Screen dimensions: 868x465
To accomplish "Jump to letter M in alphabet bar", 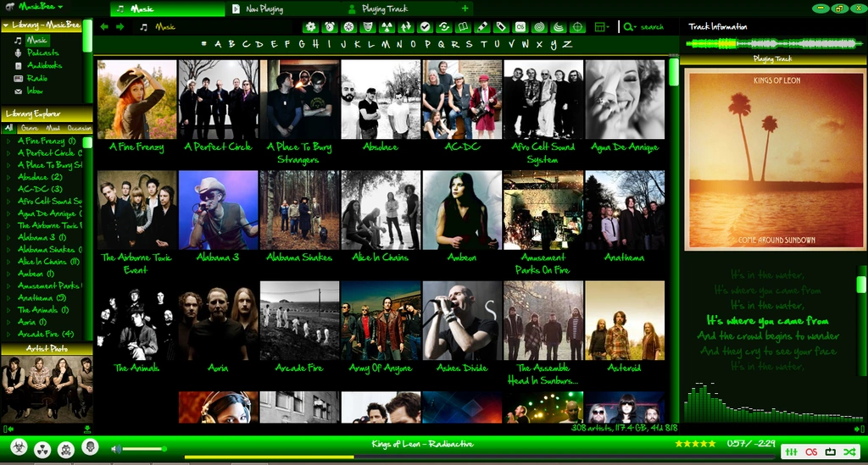I will tap(386, 44).
